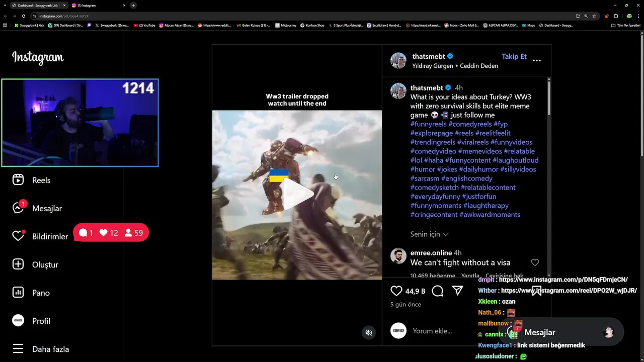Click the 44,9 B likes count
This screenshot has width=644, height=362.
pyautogui.click(x=416, y=291)
